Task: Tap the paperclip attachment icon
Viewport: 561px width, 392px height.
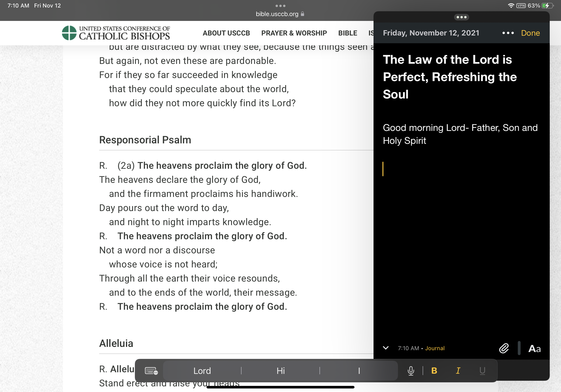Action: [x=504, y=348]
